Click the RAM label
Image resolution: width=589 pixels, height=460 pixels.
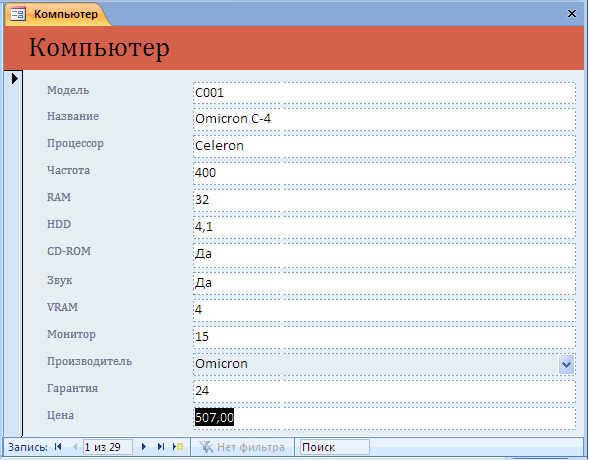coord(59,198)
